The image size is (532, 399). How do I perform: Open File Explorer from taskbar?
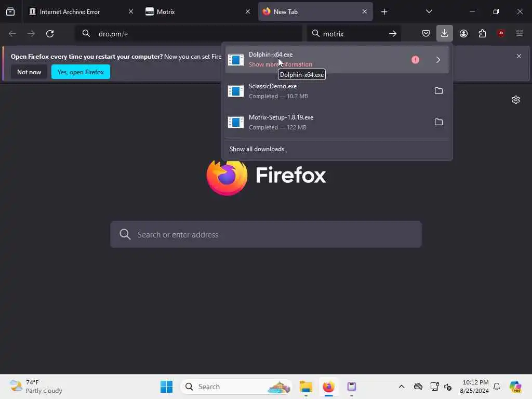pyautogui.click(x=305, y=387)
